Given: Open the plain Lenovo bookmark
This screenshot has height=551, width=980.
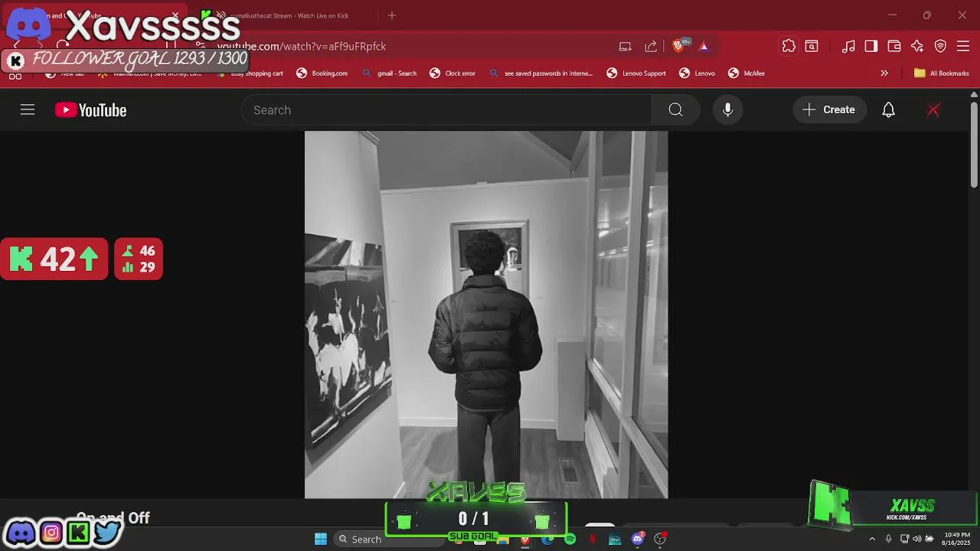Looking at the screenshot, I should (697, 73).
